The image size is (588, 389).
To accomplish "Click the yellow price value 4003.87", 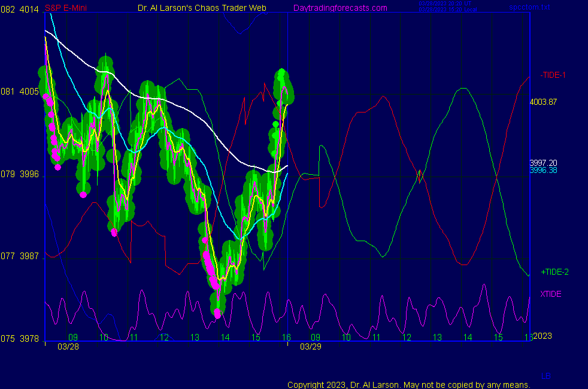I will point(543,102).
